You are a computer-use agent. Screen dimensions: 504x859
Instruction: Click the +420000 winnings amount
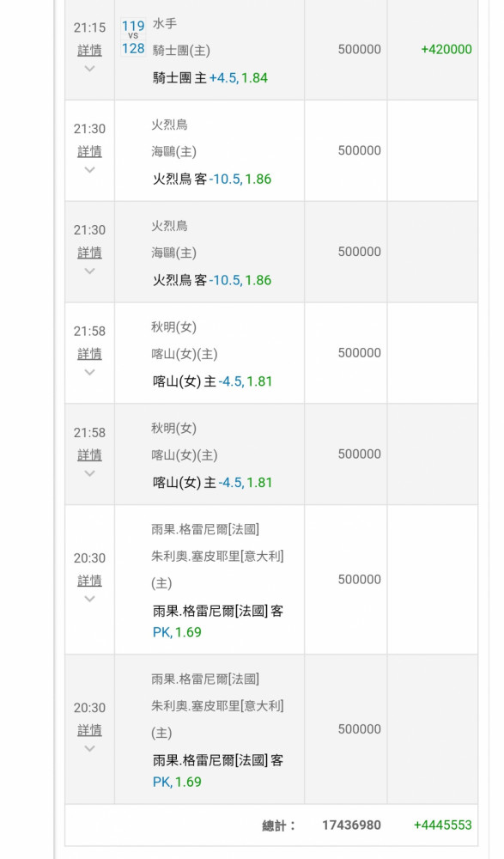coord(446,49)
